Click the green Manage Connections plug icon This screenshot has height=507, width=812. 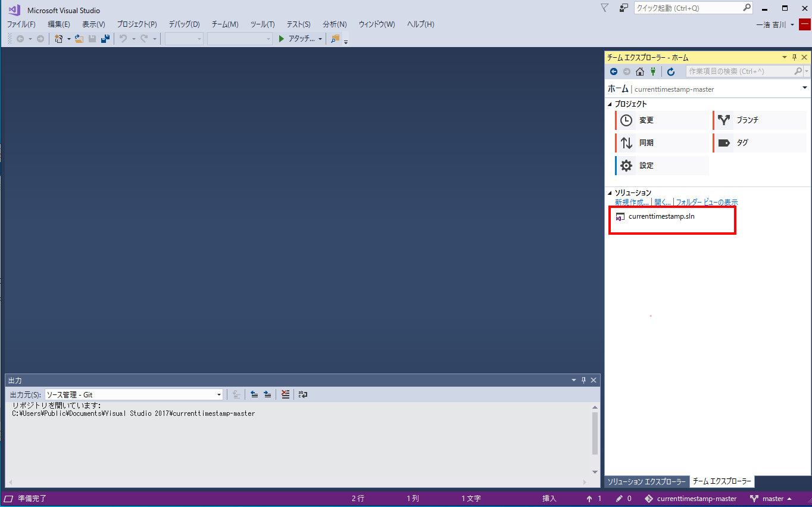point(652,71)
